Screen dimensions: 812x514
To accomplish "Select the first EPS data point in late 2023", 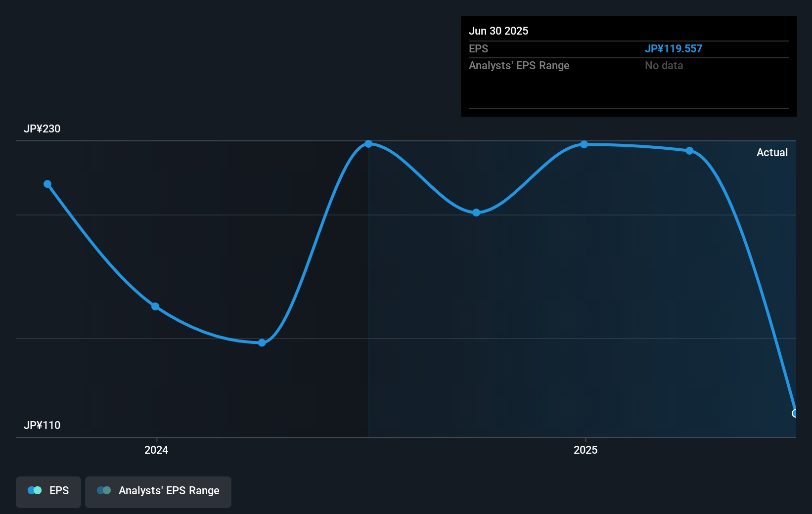I will click(x=47, y=184).
